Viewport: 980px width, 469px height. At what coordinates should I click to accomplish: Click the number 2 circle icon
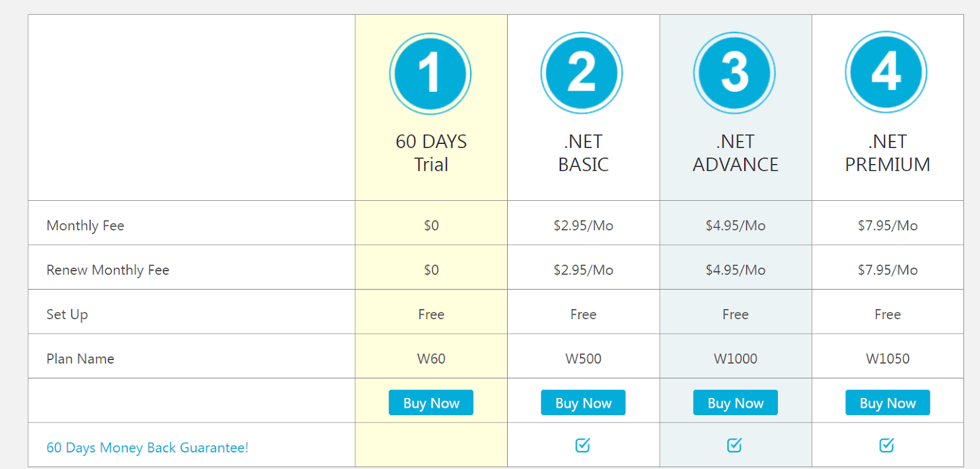[x=582, y=73]
